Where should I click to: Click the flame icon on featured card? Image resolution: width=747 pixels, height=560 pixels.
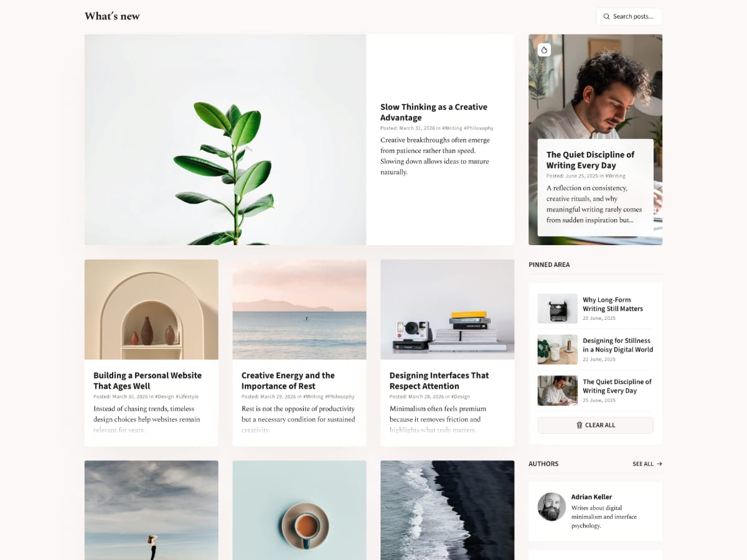(x=544, y=50)
